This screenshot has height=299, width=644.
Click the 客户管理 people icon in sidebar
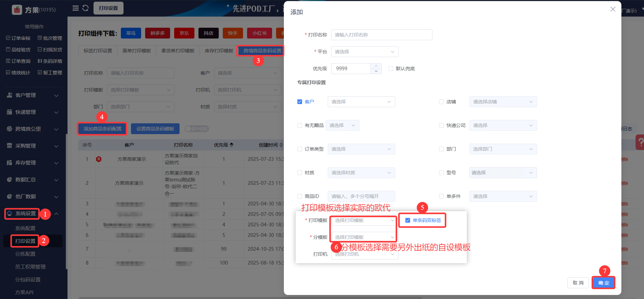pyautogui.click(x=9, y=95)
